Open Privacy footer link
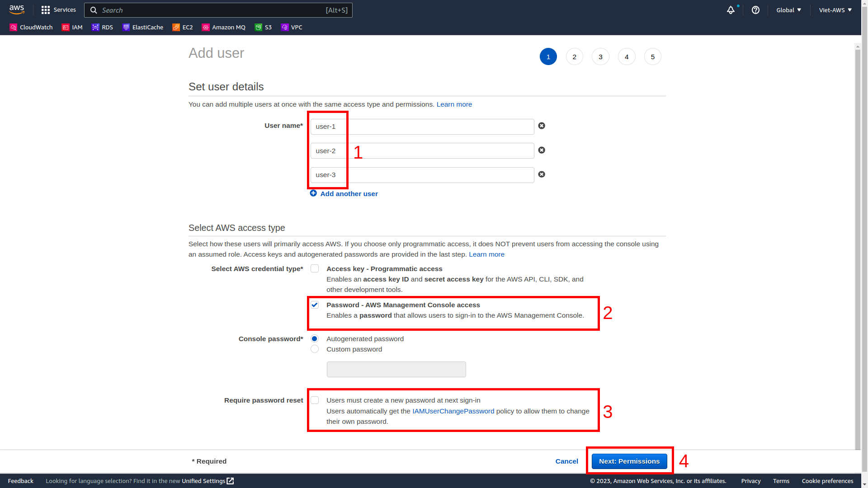Screen dimensions: 868x488 [751, 481]
